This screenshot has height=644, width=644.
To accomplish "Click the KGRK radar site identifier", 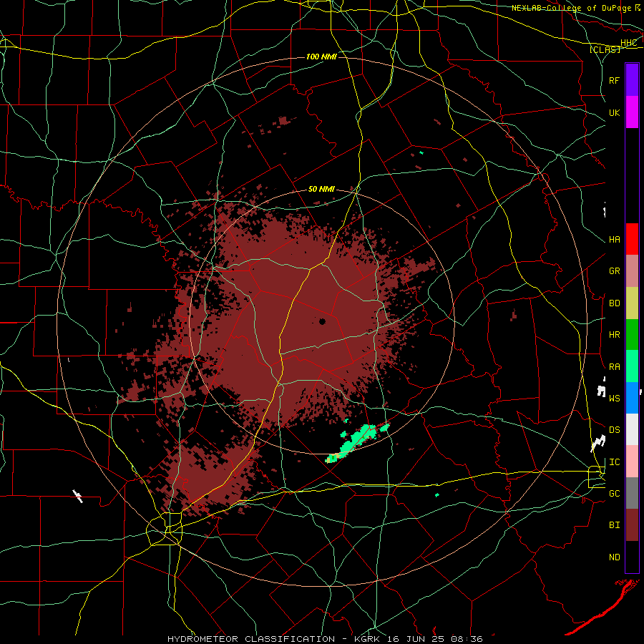I will (x=366, y=639).
